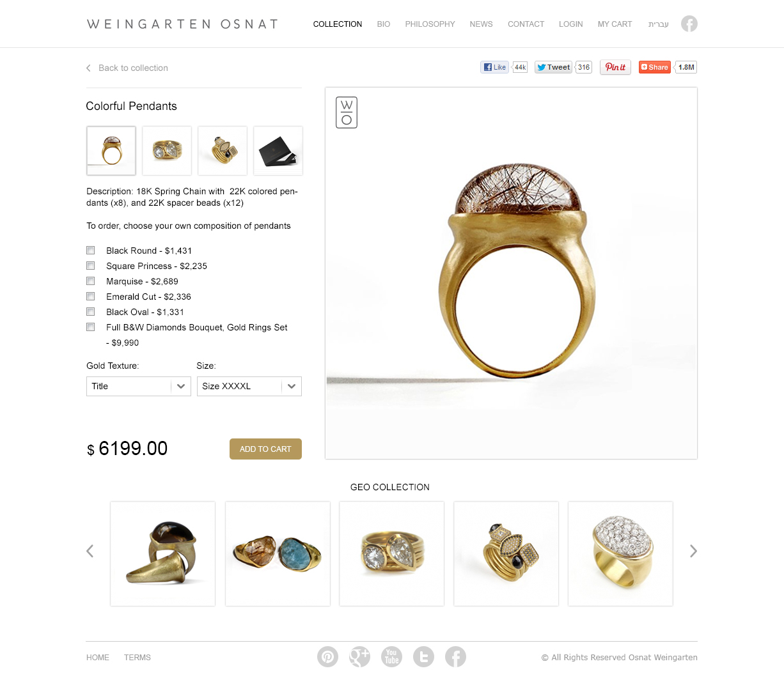Click the Pin it button
Screen dimensions: 784x673
[615, 67]
